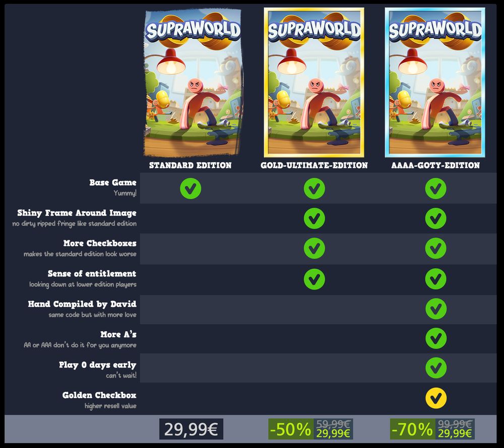Click the Gold-Ultimate-Edition cover image
This screenshot has height=448, width=504.
coord(314,83)
